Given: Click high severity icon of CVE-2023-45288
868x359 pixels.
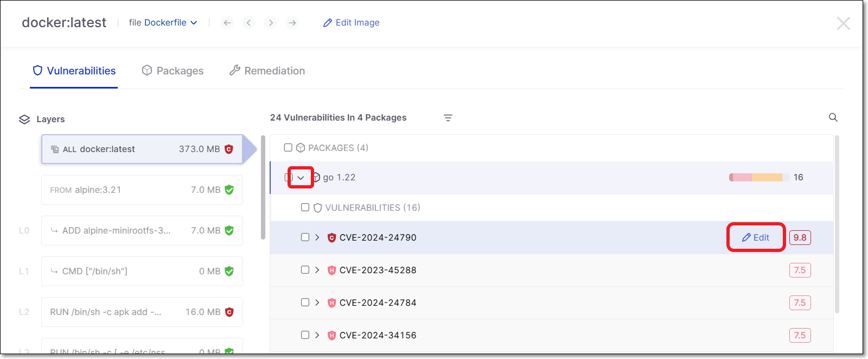Looking at the screenshot, I should pos(331,270).
